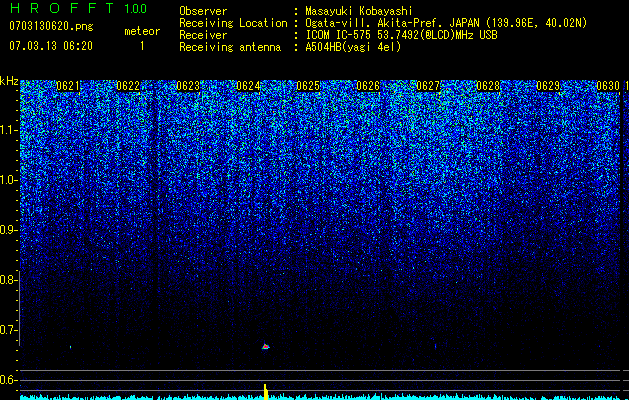Click the meteor count label
Viewport: 629px width, 400px height.
click(142, 31)
